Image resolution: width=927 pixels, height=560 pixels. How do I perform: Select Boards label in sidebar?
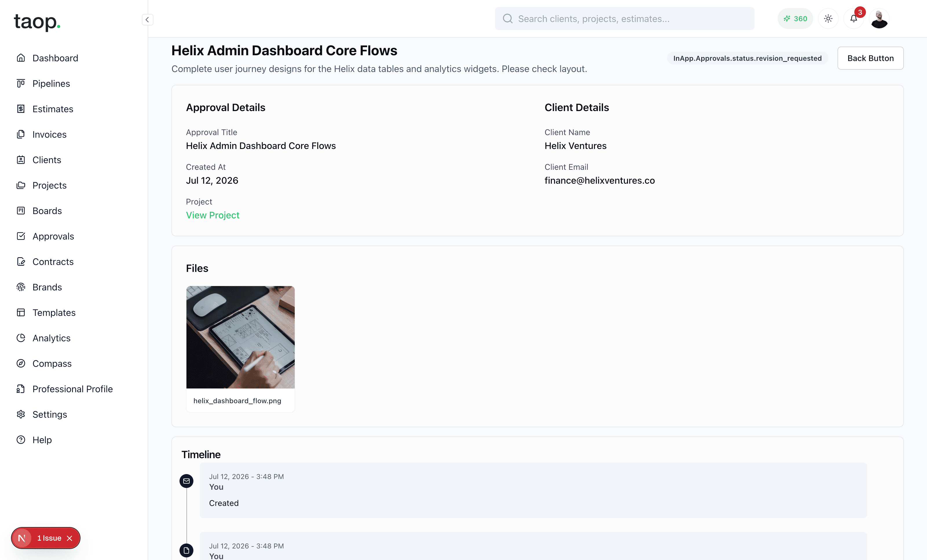(x=47, y=211)
